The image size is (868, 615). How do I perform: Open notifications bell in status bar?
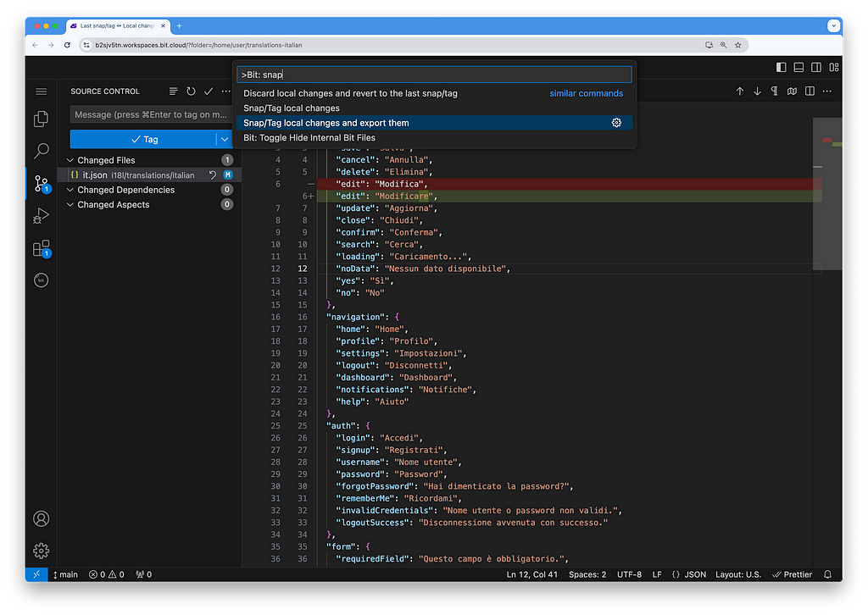827,574
